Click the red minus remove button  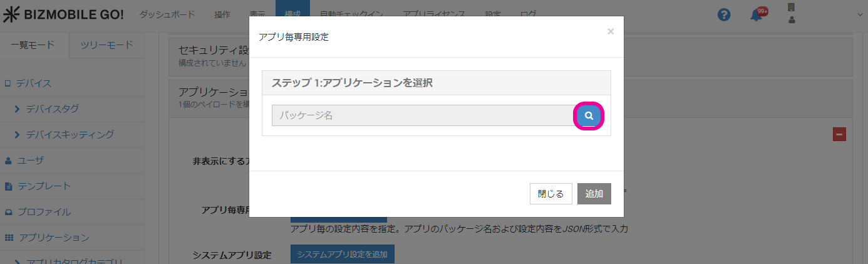point(839,134)
